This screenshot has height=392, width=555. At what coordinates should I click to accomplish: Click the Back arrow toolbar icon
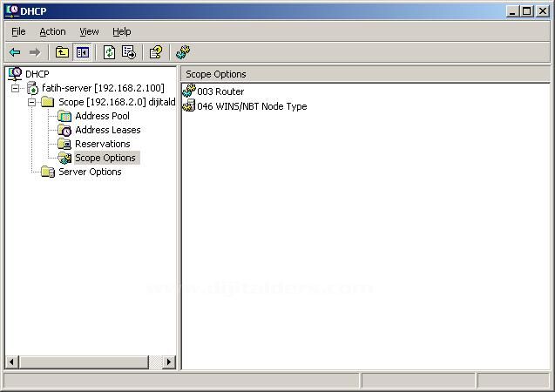[15, 52]
